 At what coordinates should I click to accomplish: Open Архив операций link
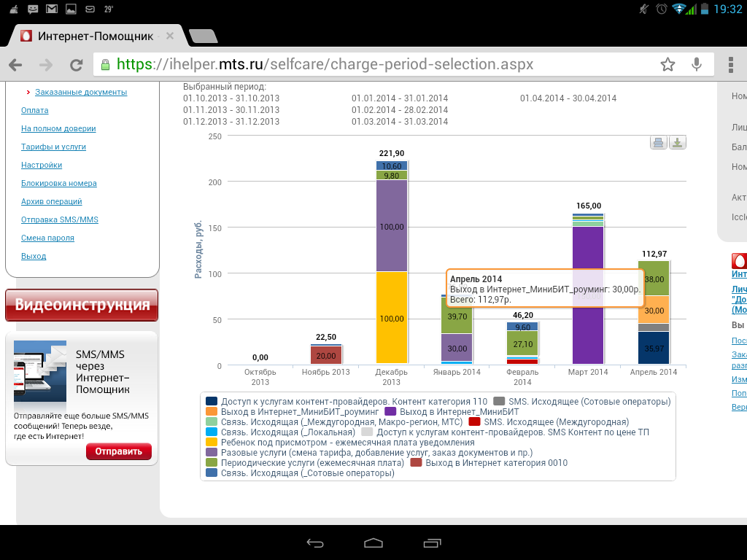[52, 201]
